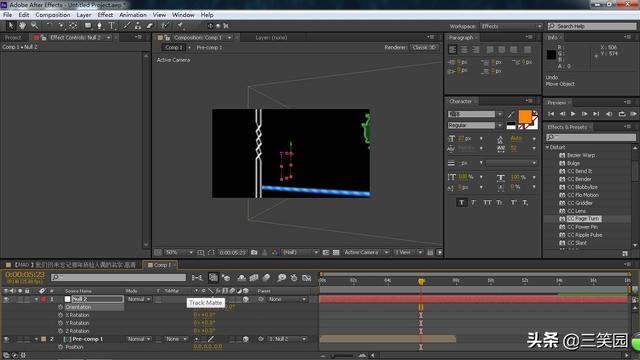This screenshot has height=360, width=640.
Task: Click the timeline layer search field
Action: tap(118, 278)
